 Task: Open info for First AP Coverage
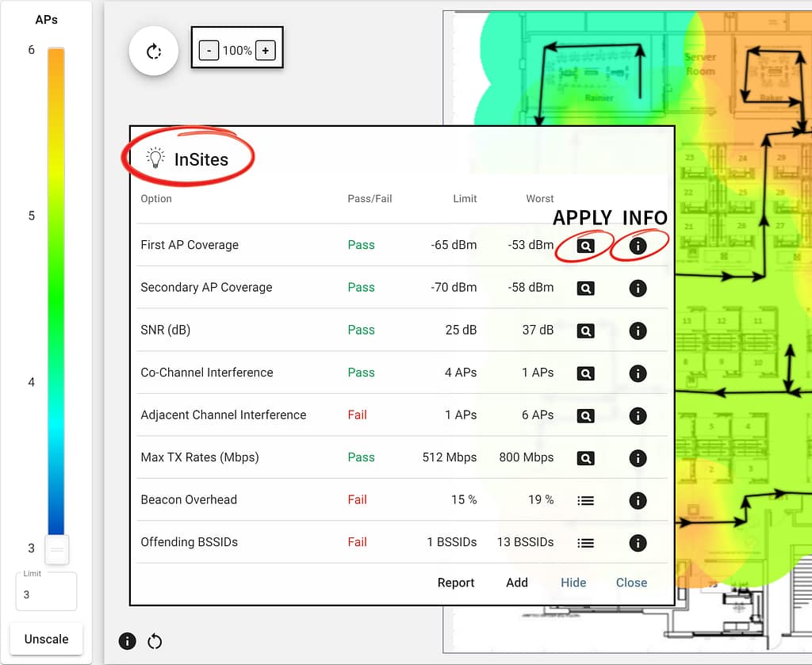[x=638, y=246]
